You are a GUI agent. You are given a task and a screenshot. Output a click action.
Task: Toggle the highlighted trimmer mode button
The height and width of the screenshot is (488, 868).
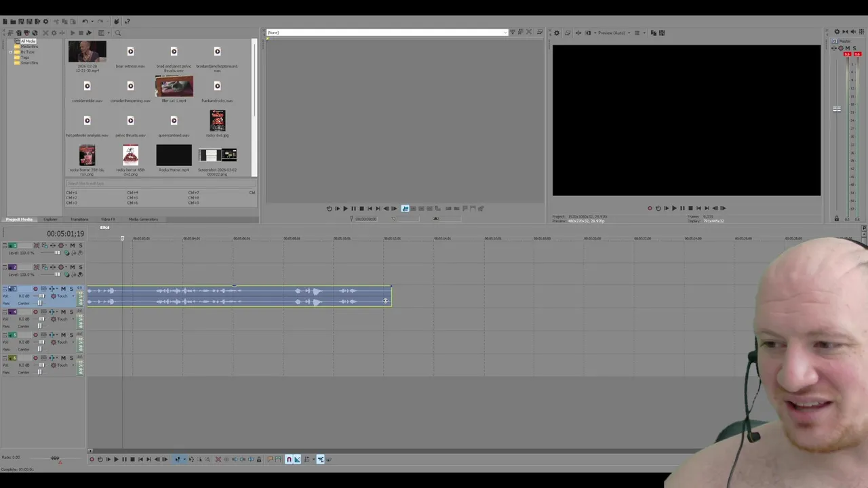405,208
